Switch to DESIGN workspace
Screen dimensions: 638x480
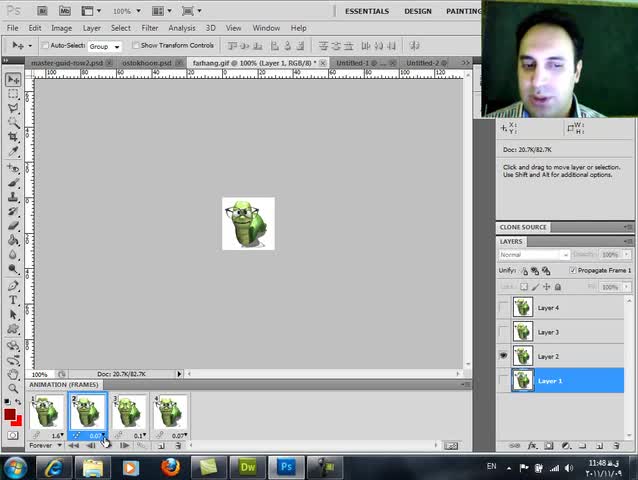point(417,11)
